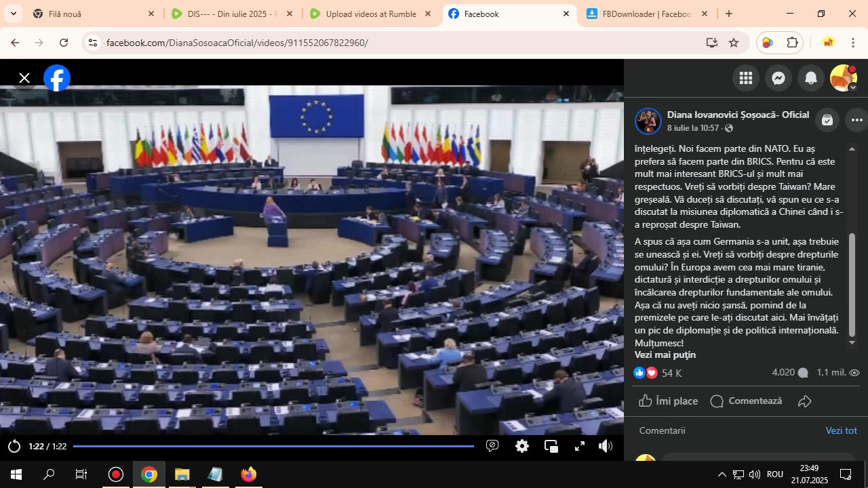Close the Facebook video viewer with X
This screenshot has height=488, width=868.
(24, 78)
